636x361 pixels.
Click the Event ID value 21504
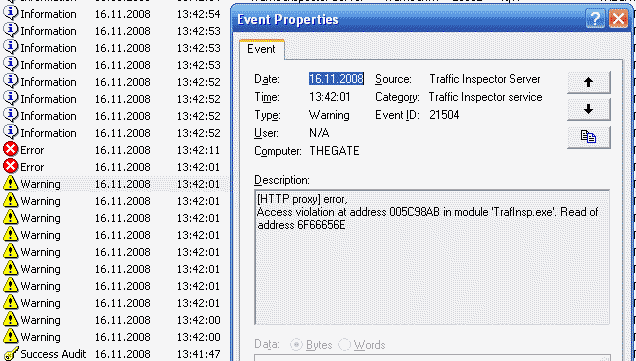coord(444,115)
